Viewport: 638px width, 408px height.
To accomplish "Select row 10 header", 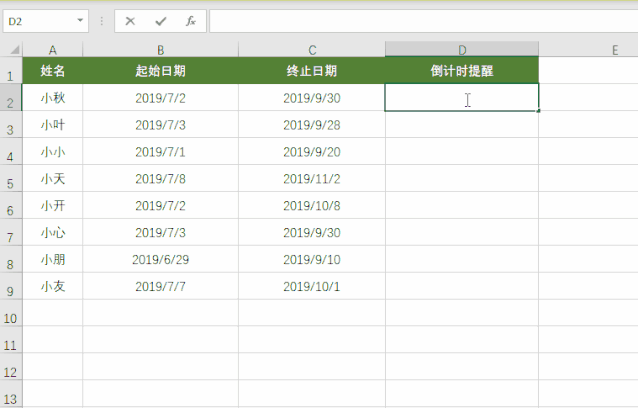I will coord(11,313).
